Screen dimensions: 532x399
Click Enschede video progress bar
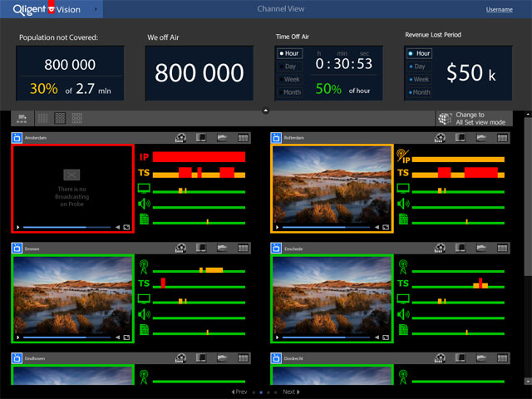click(326, 337)
